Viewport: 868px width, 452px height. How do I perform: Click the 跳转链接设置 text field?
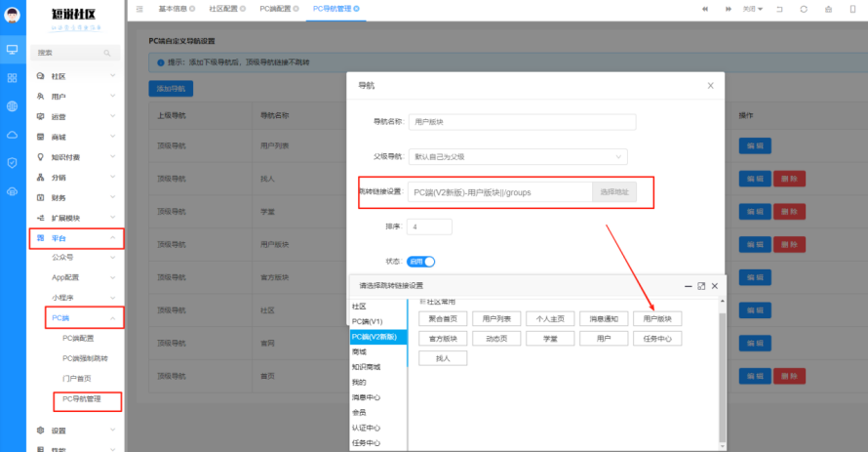pyautogui.click(x=500, y=192)
